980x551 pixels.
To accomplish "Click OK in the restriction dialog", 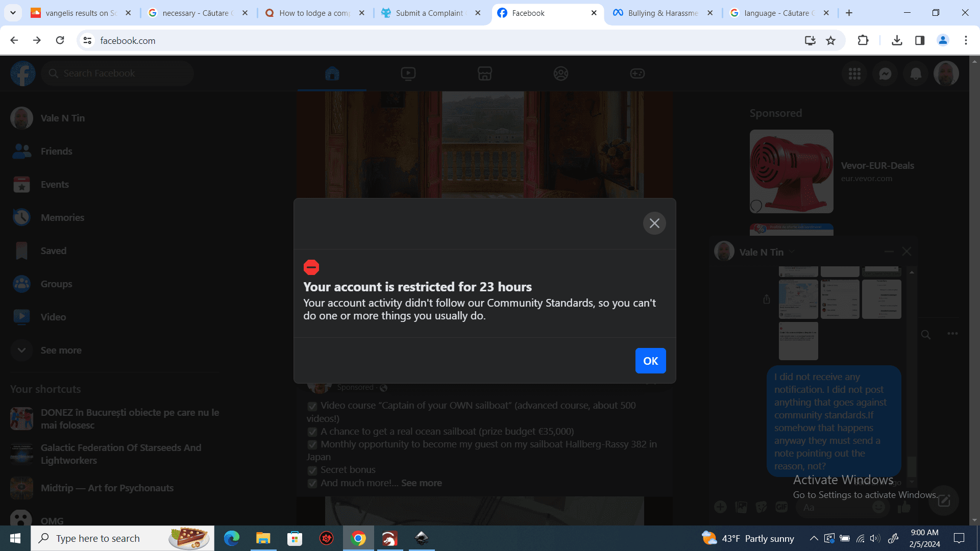I will click(650, 361).
